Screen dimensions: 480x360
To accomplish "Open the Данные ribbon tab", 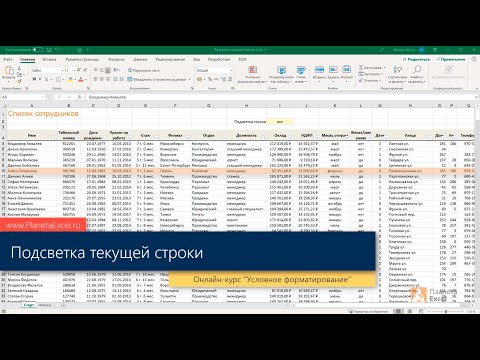I will click(140, 59).
